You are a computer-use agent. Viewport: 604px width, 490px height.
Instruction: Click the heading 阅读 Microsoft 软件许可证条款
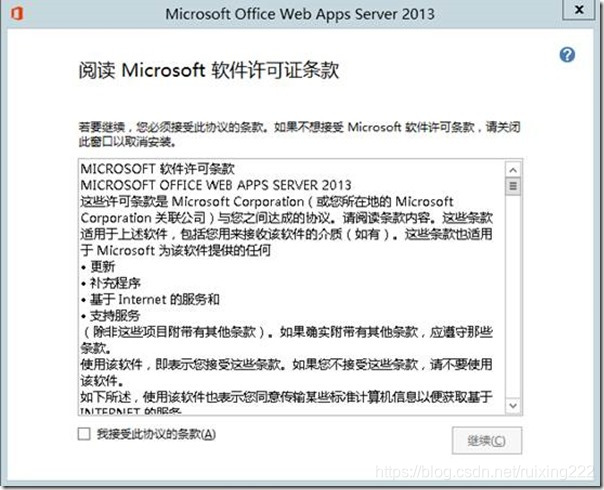click(209, 70)
